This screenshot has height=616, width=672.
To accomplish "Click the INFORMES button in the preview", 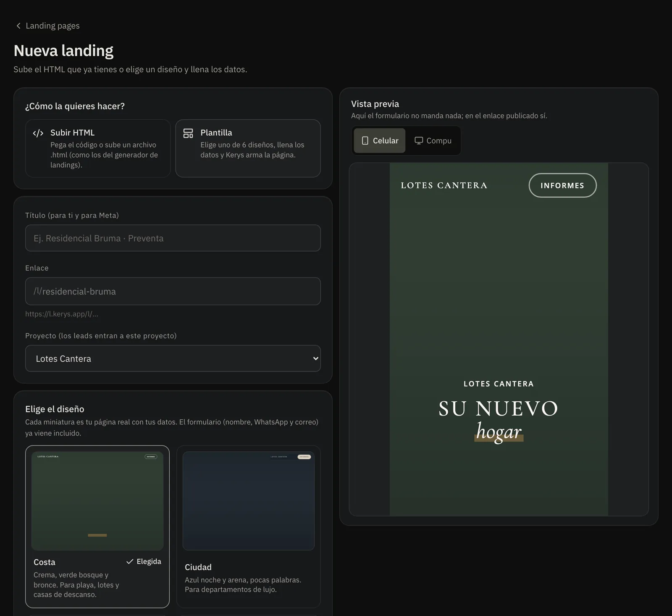I will point(562,185).
